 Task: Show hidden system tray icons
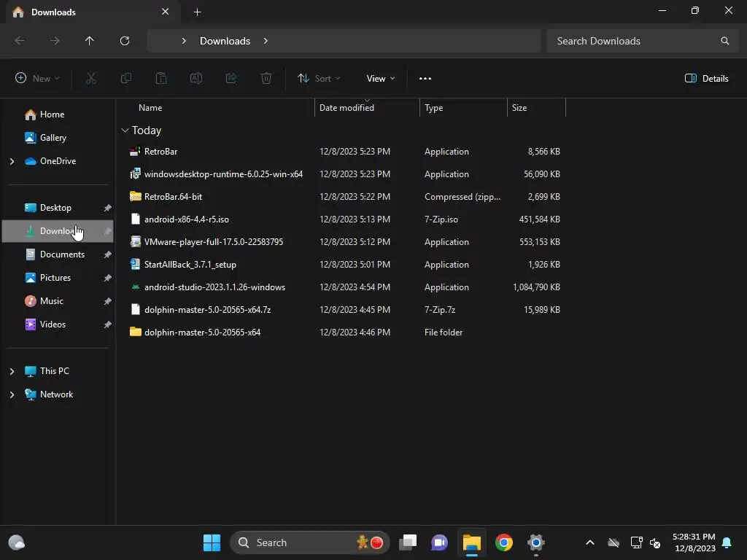(589, 542)
